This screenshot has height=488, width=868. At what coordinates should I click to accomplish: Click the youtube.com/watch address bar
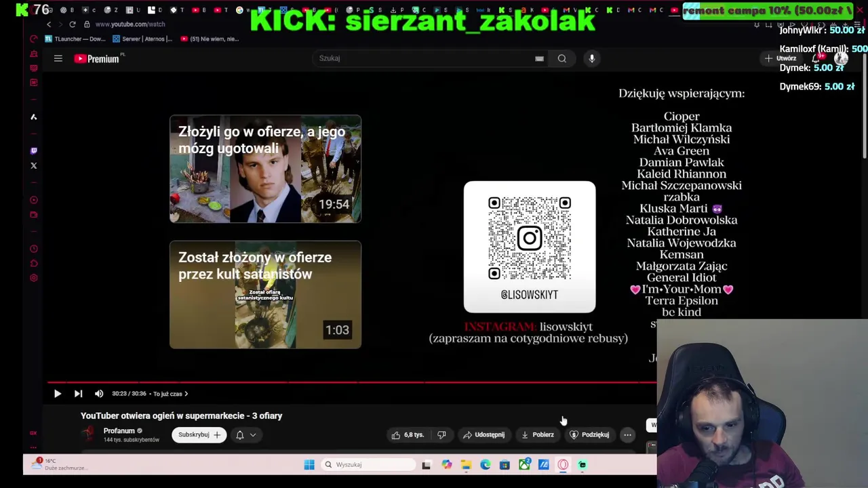point(130,24)
